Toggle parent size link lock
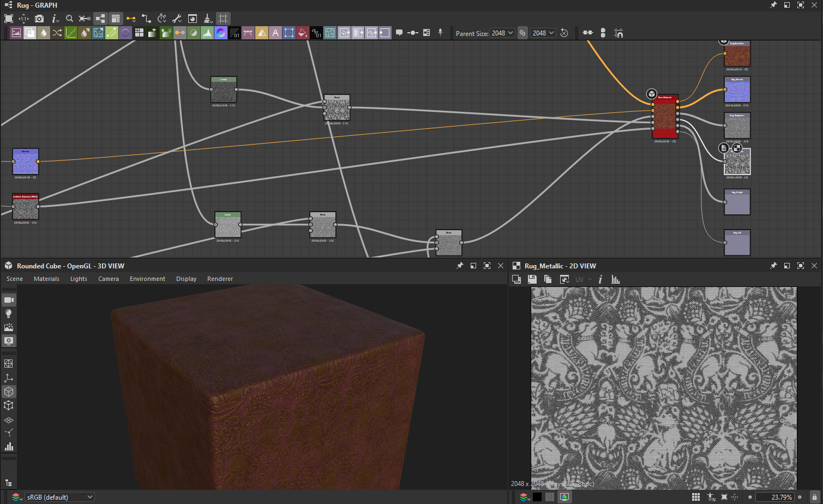The height and width of the screenshot is (504, 823). [522, 33]
